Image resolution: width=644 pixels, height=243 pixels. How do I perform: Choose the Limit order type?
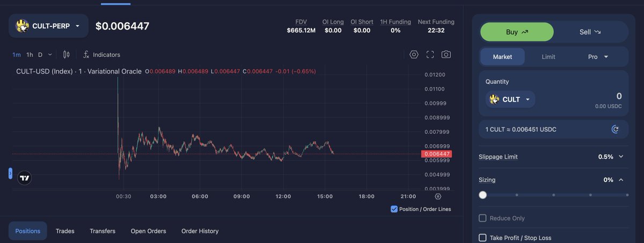pyautogui.click(x=548, y=56)
